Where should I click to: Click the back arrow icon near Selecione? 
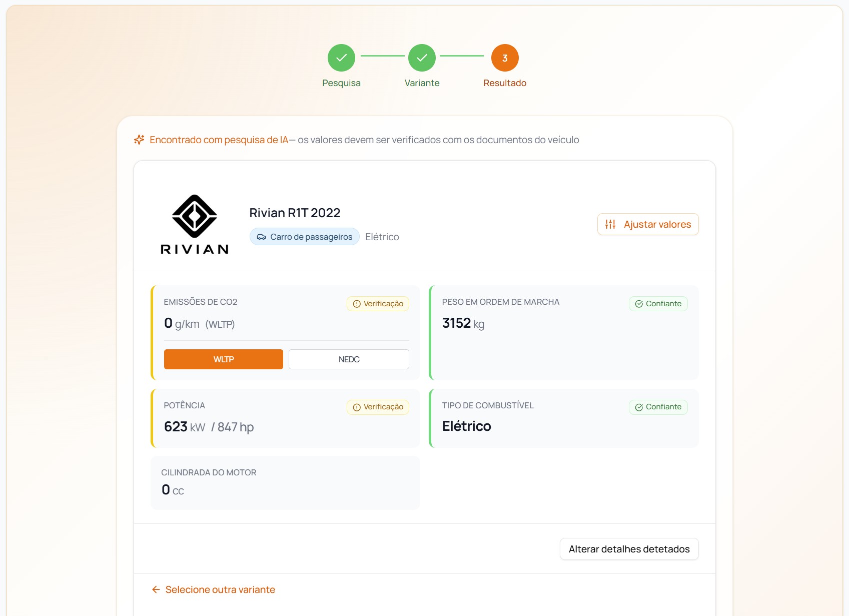coord(156,589)
